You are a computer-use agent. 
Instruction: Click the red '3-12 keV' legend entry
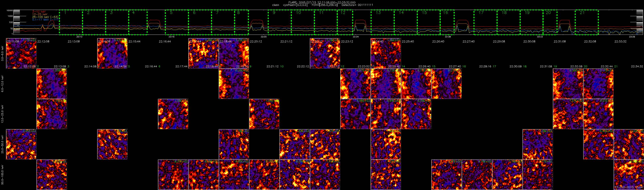(39, 12)
